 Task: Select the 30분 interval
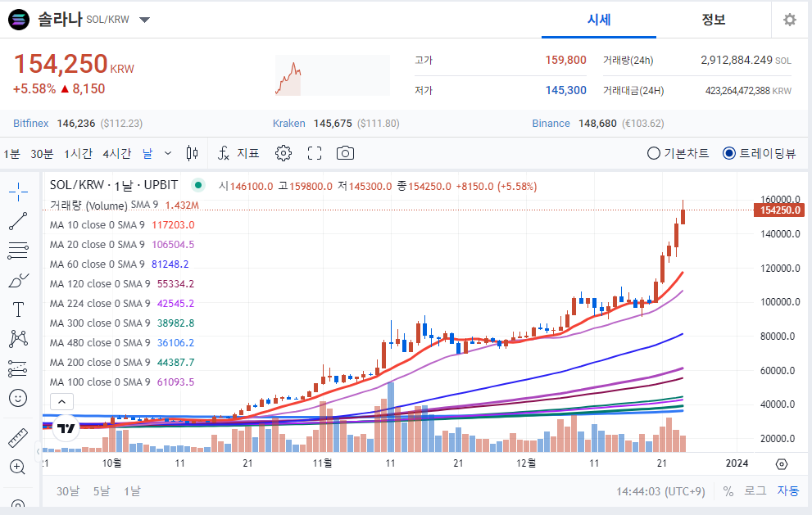point(42,154)
